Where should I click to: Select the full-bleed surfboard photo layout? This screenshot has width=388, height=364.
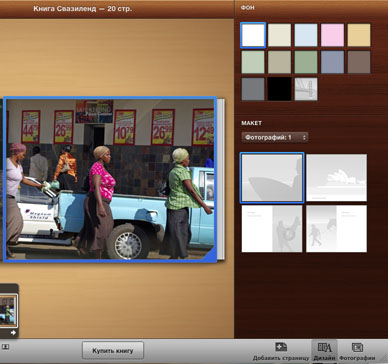click(272, 178)
